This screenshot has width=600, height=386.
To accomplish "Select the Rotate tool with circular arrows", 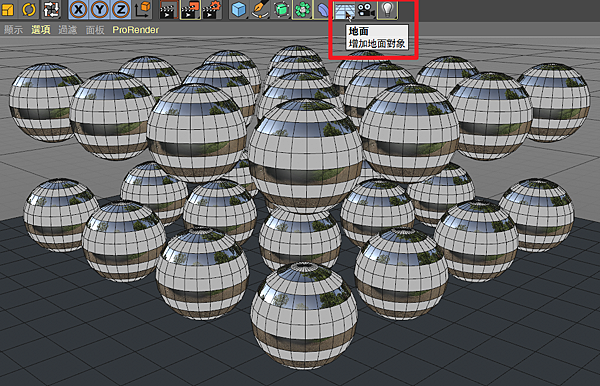I will coord(29,9).
